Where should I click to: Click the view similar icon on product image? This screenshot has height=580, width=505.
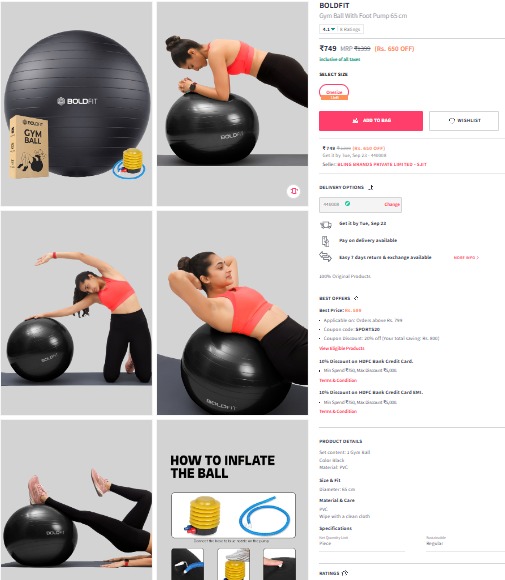click(294, 191)
